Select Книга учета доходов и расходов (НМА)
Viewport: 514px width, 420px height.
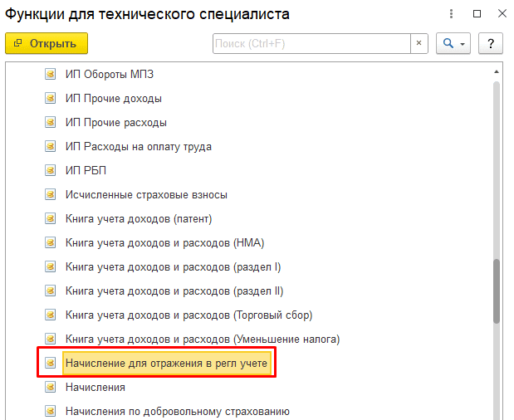tap(176, 243)
